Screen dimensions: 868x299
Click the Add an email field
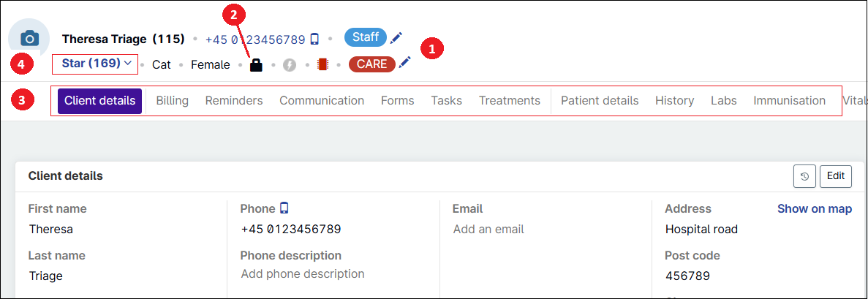pyautogui.click(x=488, y=230)
